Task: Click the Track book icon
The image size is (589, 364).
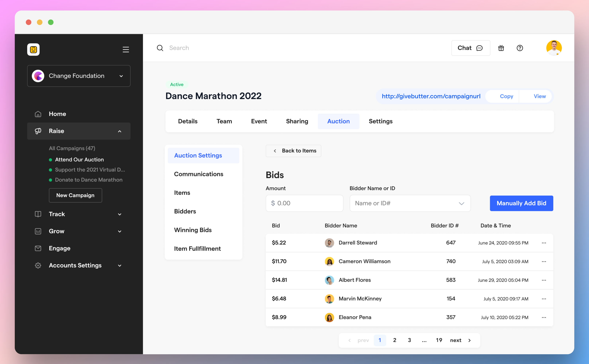Action: (38, 214)
